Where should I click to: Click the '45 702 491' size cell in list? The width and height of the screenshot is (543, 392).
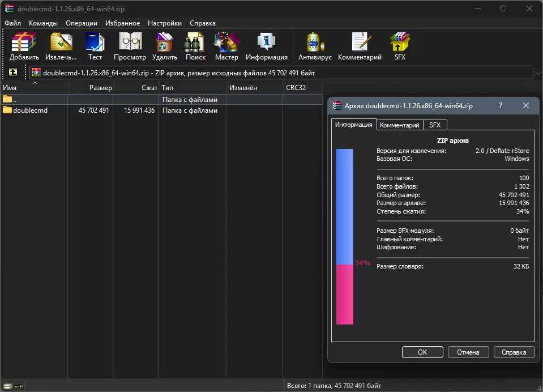[x=93, y=110]
